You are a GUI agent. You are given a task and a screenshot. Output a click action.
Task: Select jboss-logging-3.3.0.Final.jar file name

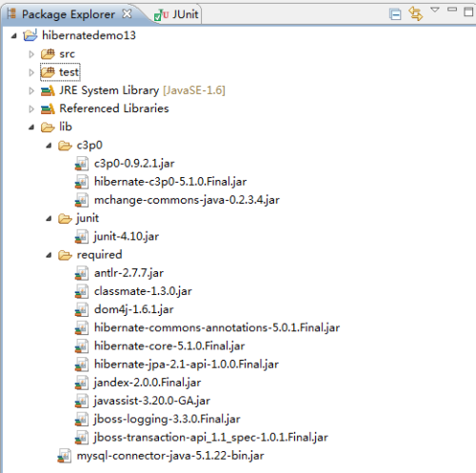(168, 420)
